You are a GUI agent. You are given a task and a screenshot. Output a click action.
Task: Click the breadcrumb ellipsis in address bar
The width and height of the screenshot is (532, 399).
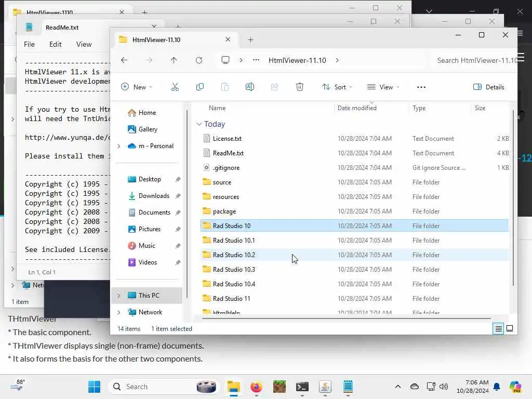click(256, 60)
